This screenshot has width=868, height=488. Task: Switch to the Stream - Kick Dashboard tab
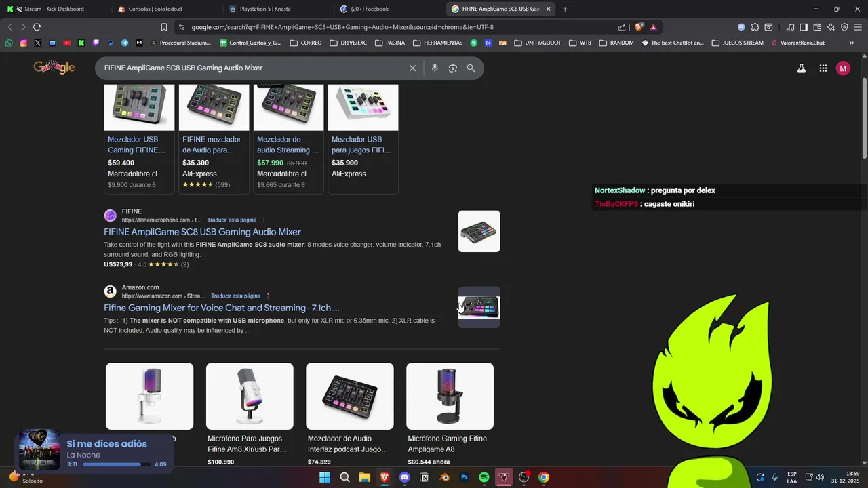56,9
